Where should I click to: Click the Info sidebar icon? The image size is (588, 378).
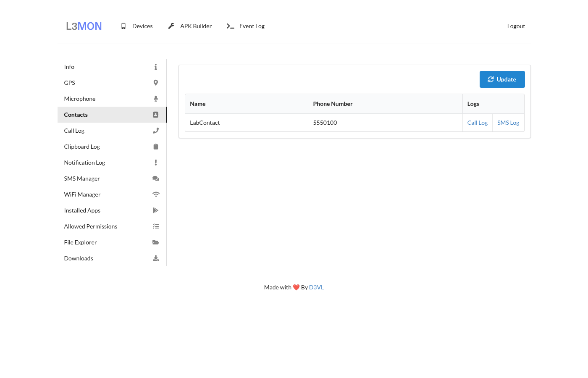155,67
